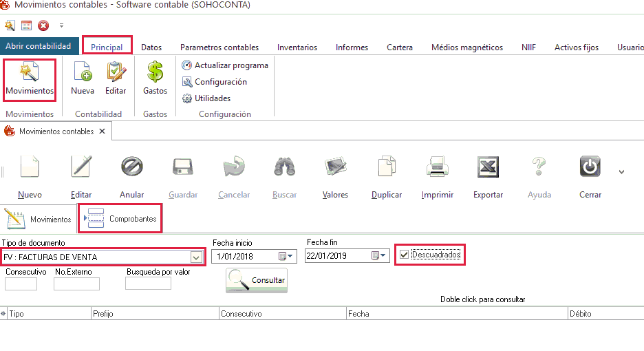Open Valores from the toolbar

(x=335, y=167)
